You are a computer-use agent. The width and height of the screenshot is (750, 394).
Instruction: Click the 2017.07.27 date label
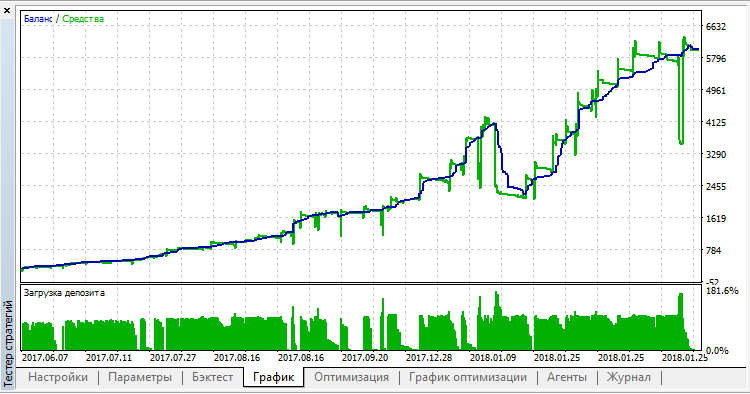[173, 358]
